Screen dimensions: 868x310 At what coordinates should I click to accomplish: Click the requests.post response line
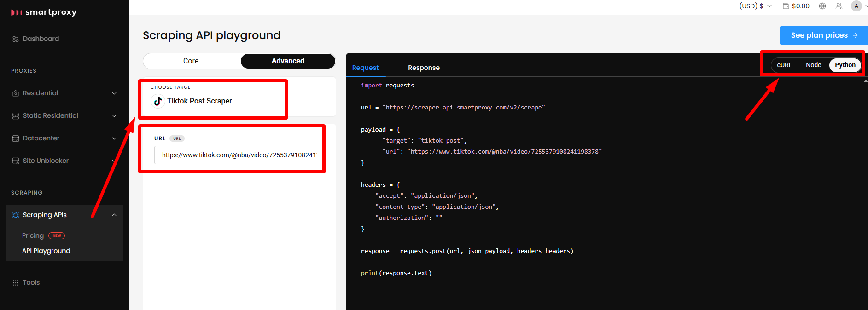click(467, 251)
